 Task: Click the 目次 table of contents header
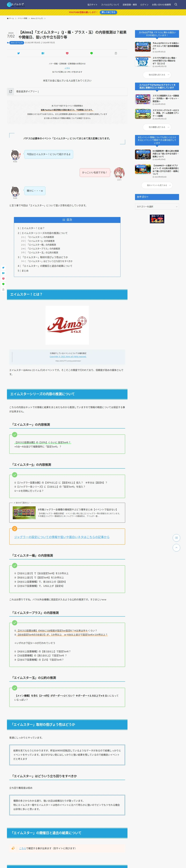(67, 220)
